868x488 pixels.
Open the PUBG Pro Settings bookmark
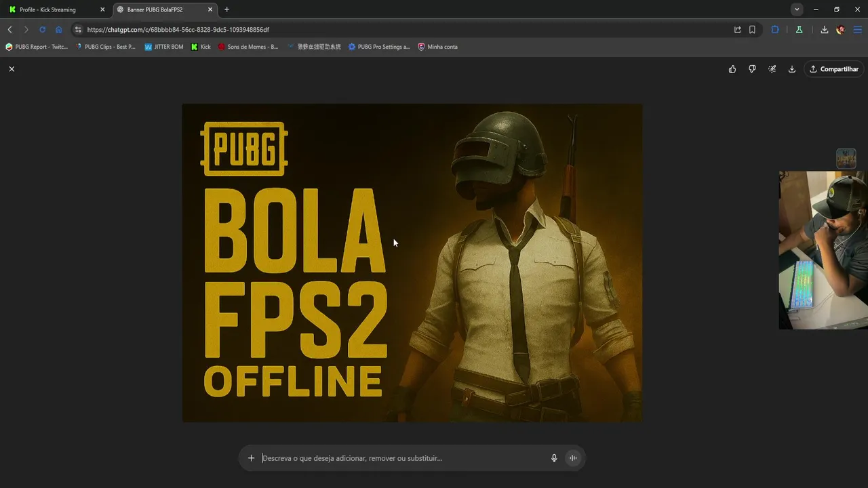click(379, 47)
